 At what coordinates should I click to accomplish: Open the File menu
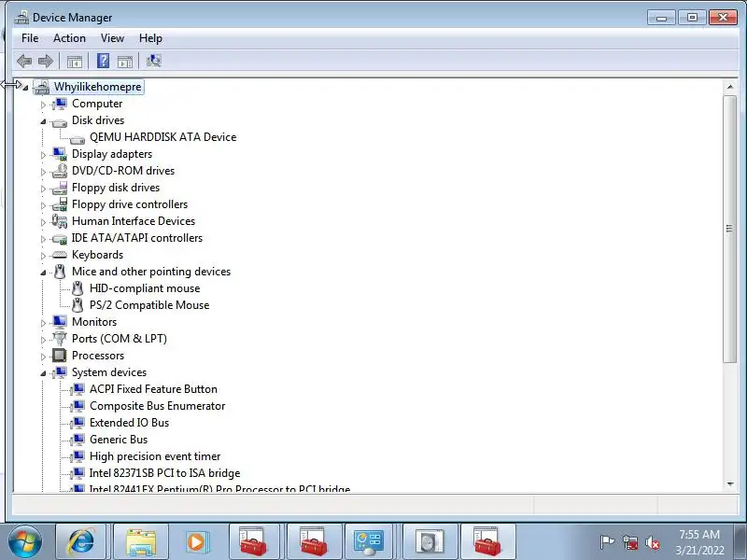coord(30,38)
